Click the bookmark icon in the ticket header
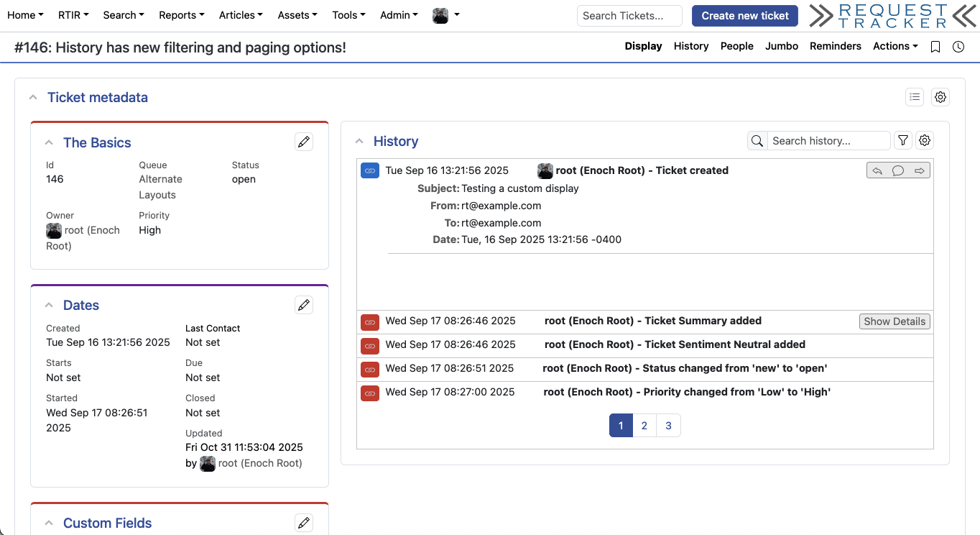Image resolution: width=980 pixels, height=535 pixels. tap(935, 47)
